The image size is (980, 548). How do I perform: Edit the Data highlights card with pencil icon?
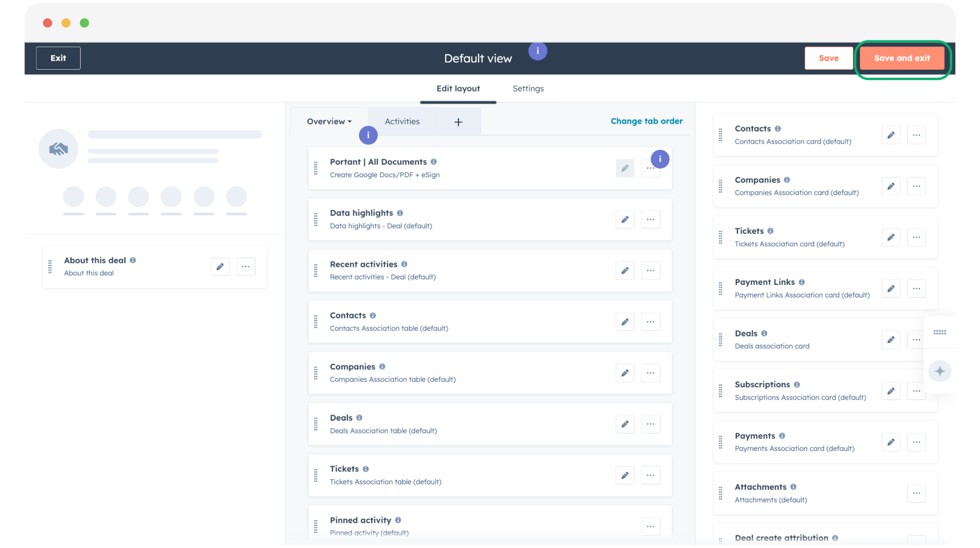(x=625, y=219)
